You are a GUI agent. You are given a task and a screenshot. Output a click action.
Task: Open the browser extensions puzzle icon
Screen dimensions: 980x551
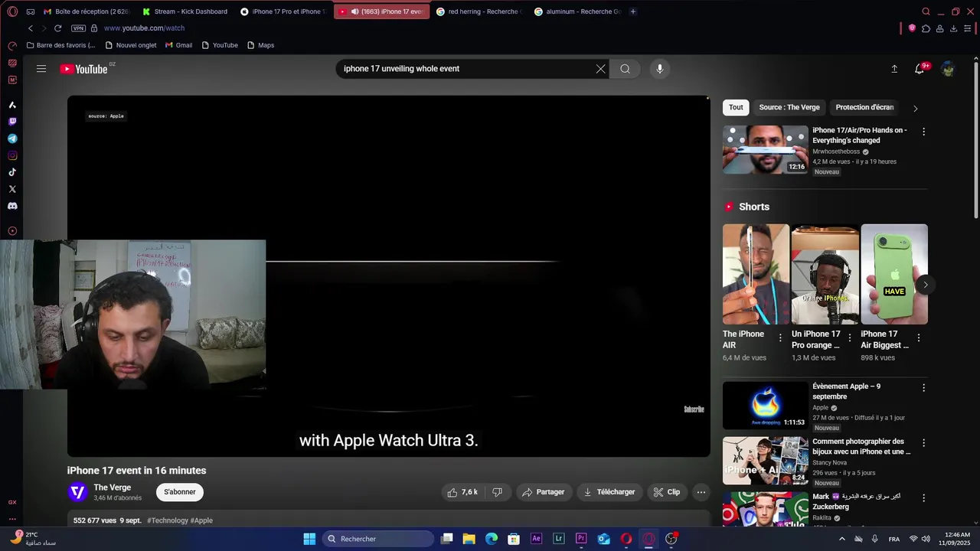pyautogui.click(x=926, y=28)
